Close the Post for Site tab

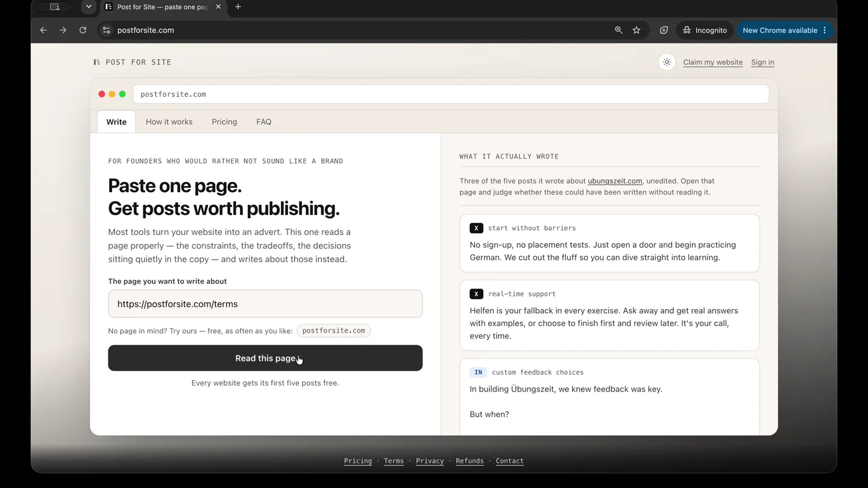tap(218, 7)
